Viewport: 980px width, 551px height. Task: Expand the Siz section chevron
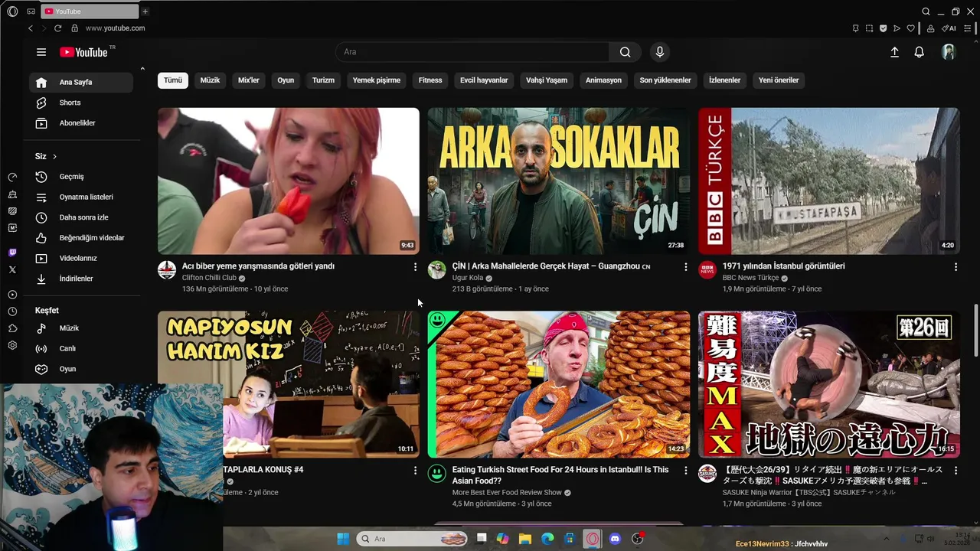click(x=54, y=157)
